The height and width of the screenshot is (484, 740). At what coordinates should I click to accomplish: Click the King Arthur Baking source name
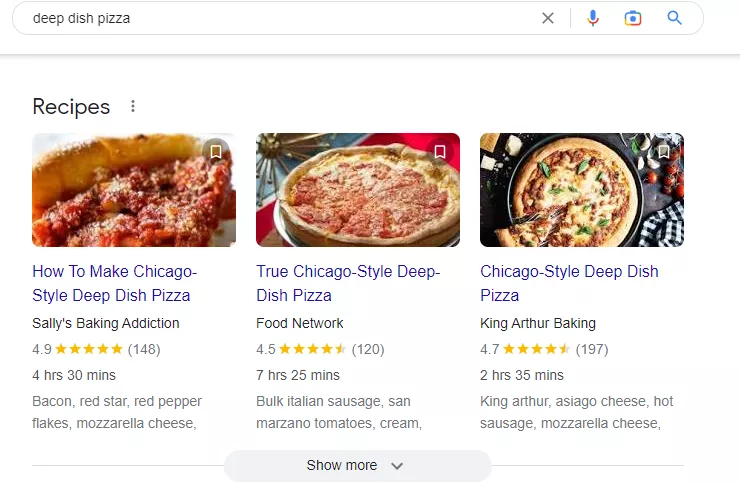click(x=538, y=323)
